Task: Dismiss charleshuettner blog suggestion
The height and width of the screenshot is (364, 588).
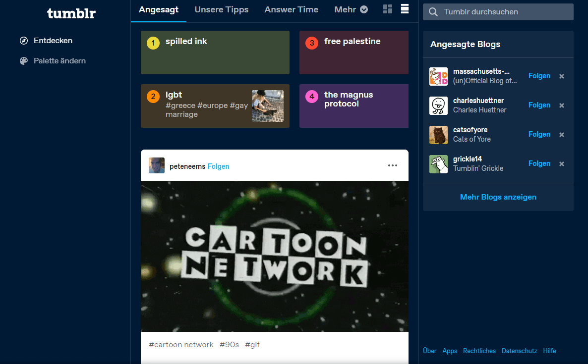Action: (562, 105)
